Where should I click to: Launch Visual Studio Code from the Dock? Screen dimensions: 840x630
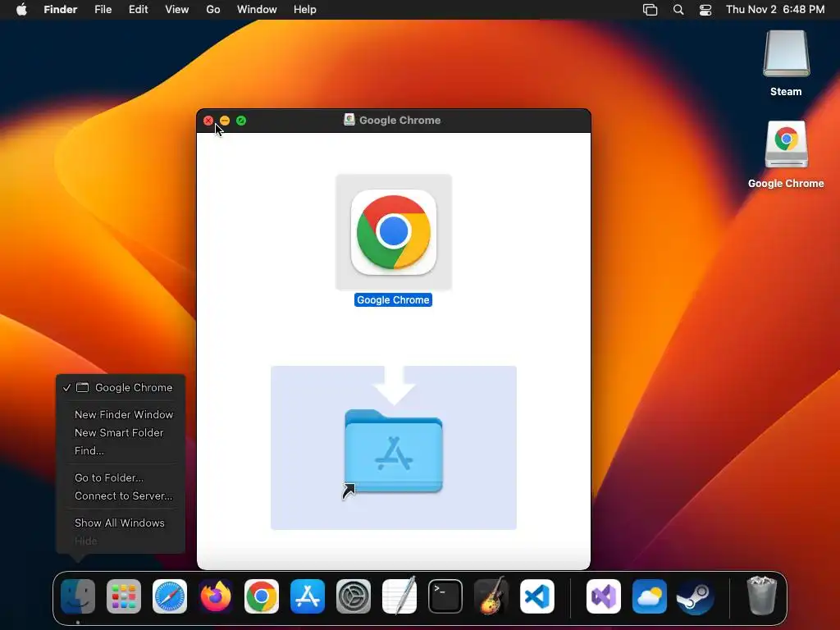click(x=537, y=596)
